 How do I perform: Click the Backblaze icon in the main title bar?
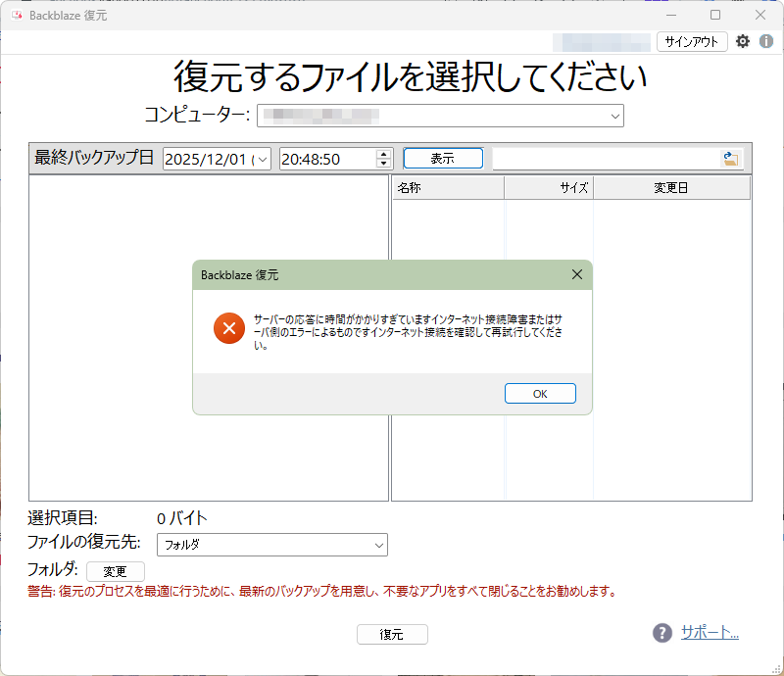click(15, 15)
